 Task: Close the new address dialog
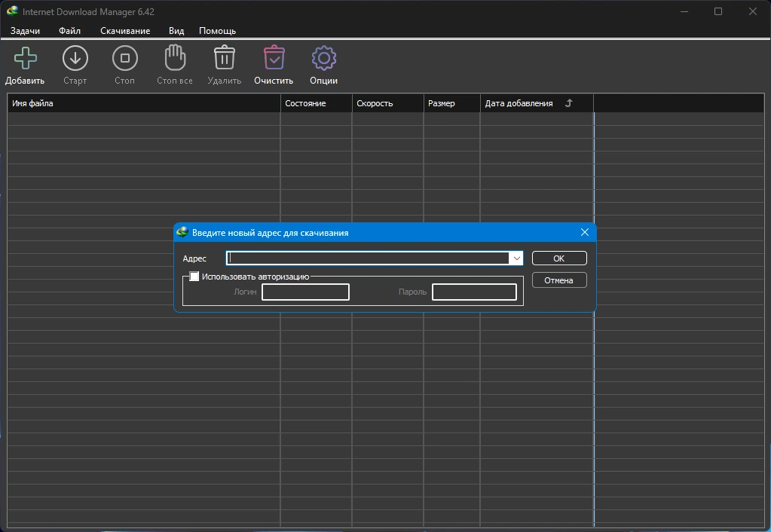point(585,232)
